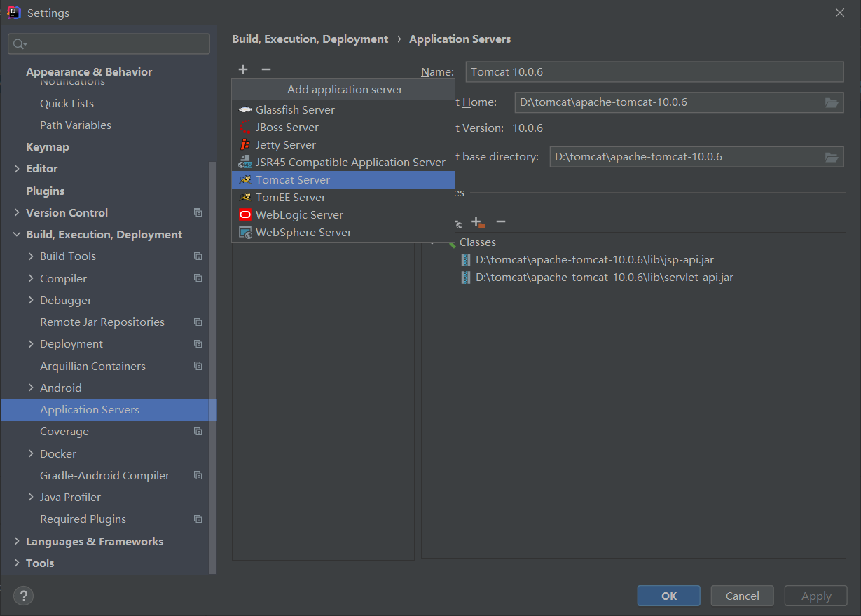Expand the Compiler node
Viewport: 861px width, 616px height.
click(x=31, y=278)
